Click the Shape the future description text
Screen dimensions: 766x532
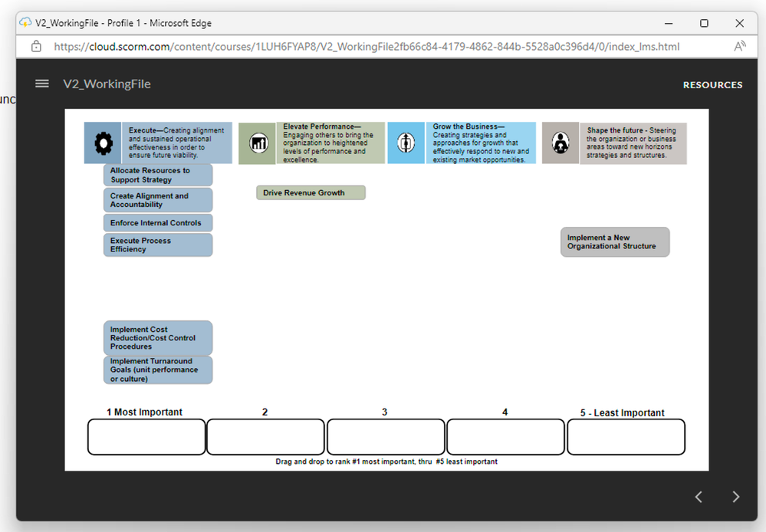631,143
